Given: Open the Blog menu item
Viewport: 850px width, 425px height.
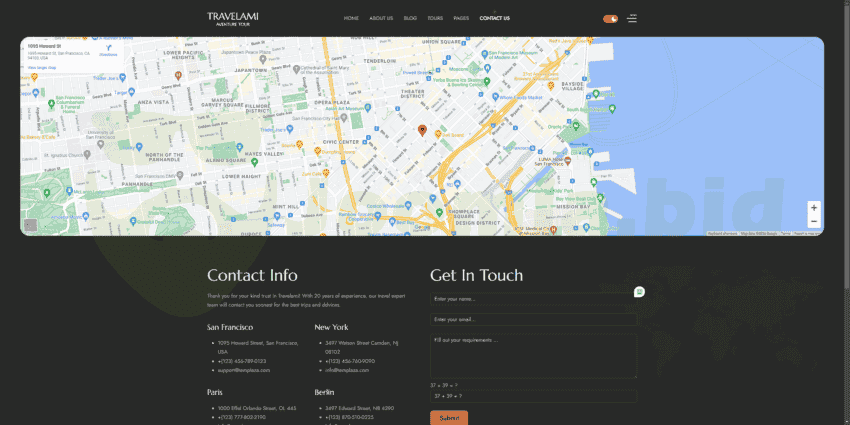Looking at the screenshot, I should click(x=410, y=18).
